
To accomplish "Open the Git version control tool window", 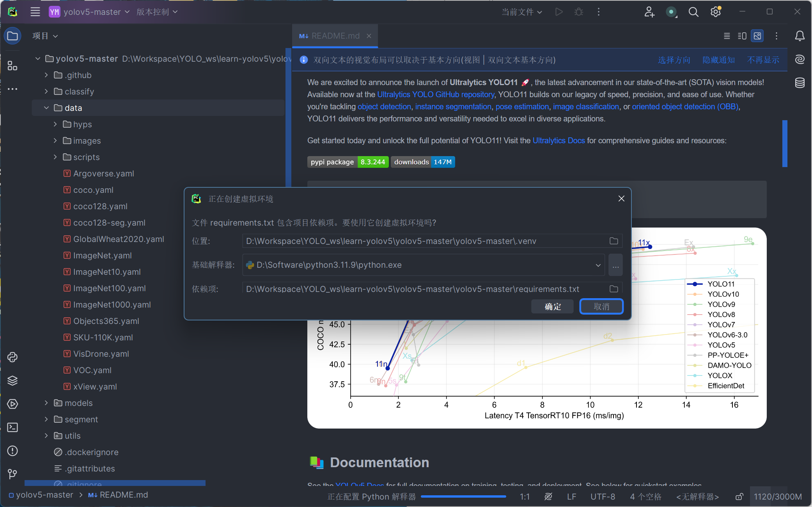I will pos(12,474).
